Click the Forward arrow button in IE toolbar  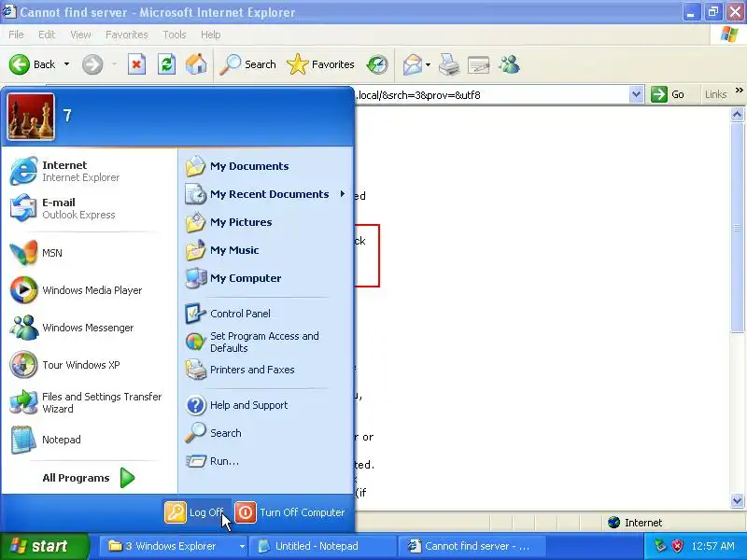pos(92,64)
